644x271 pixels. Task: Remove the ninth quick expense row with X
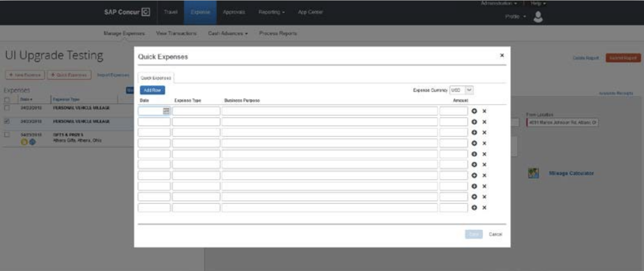484,196
